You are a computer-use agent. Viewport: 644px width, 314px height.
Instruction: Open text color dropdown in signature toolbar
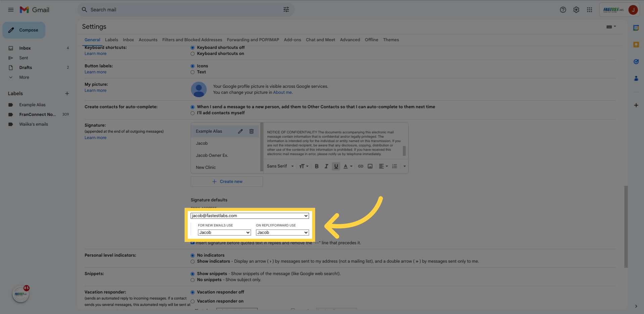point(348,166)
